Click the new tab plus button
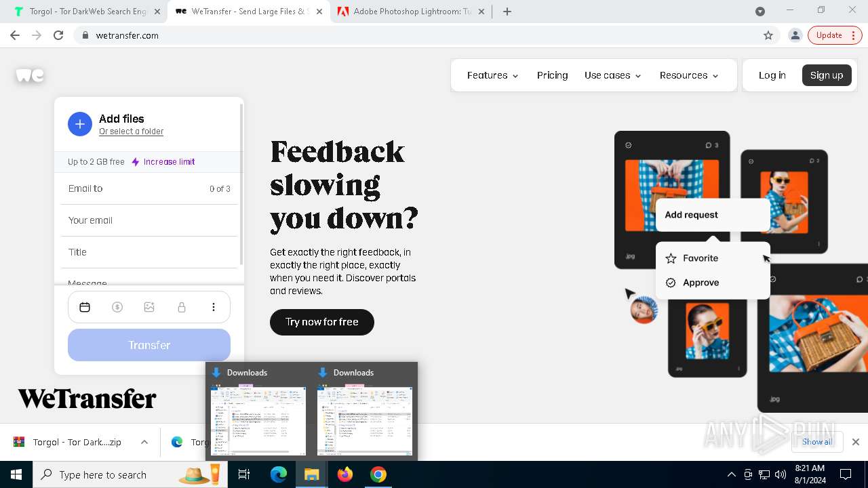The width and height of the screenshot is (868, 488). (507, 12)
